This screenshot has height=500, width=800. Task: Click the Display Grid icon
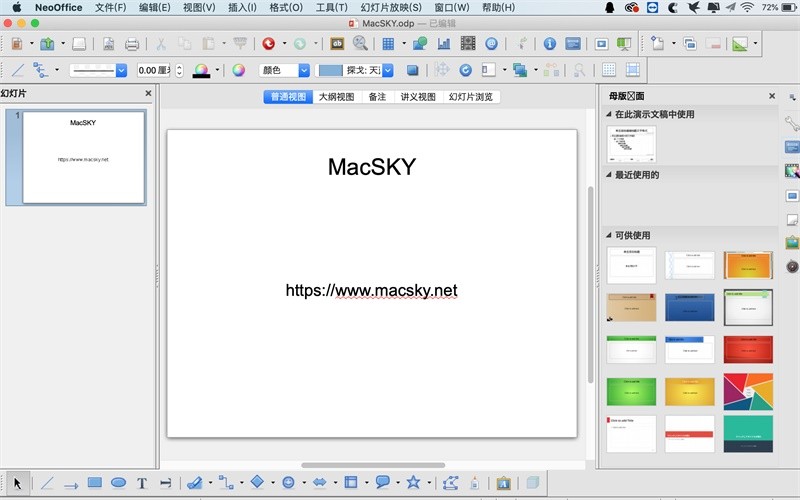pos(609,70)
